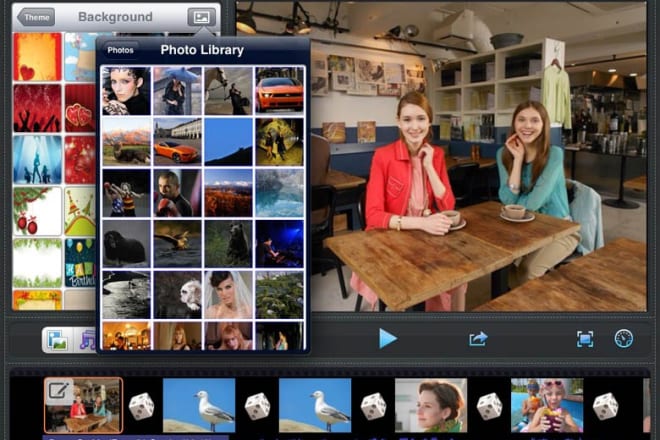Choose the party hats background
660x440 pixels.
pos(80,211)
